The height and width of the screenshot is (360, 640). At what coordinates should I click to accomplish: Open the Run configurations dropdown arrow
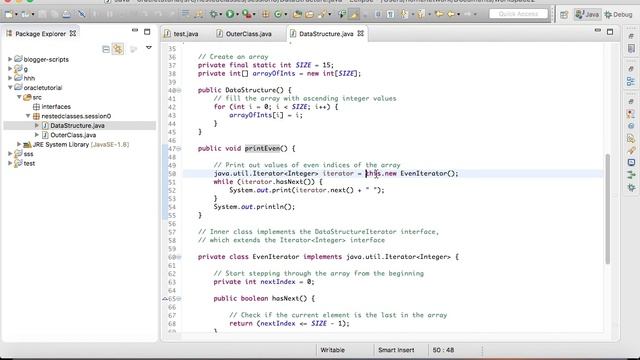(237, 14)
